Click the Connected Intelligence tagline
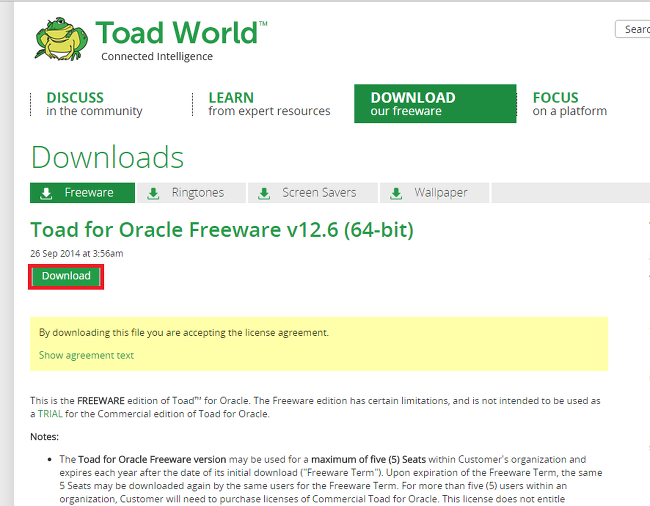Screen dimensions: 650x506 coord(157,56)
